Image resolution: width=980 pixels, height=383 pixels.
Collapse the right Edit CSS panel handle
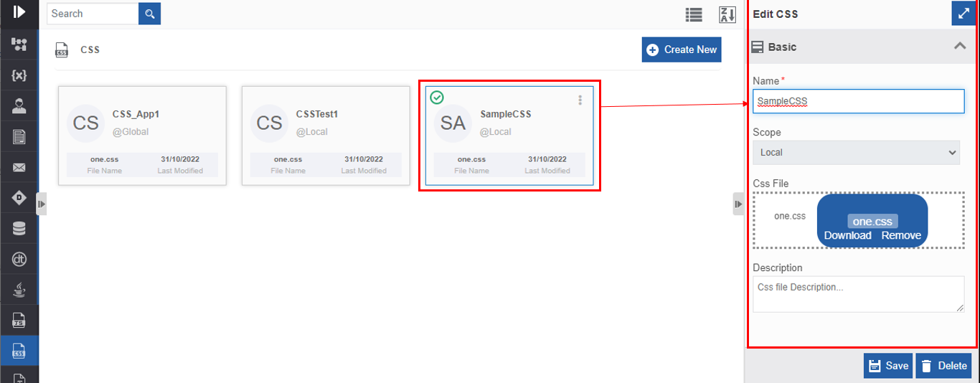(738, 204)
